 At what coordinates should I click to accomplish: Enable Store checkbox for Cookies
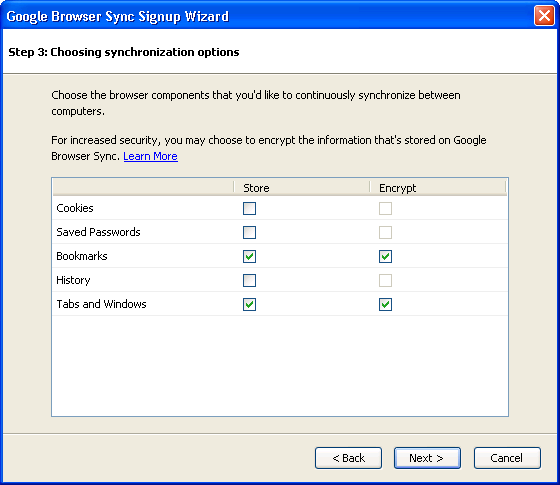click(x=249, y=208)
